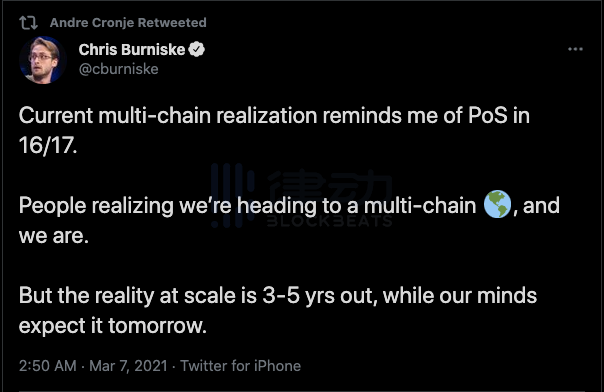Viewport: 604px width, 392px height.
Task: Click the 'we are.' text line
Action: [54, 236]
